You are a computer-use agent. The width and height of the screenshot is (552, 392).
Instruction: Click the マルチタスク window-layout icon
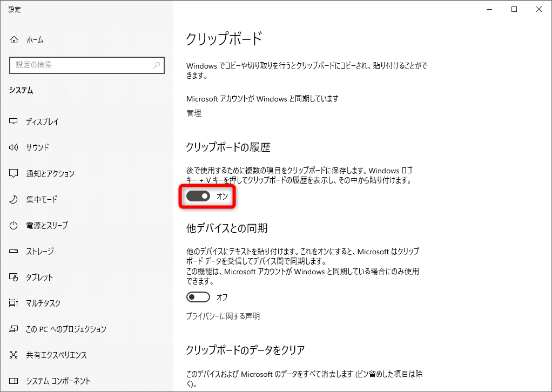(x=14, y=303)
